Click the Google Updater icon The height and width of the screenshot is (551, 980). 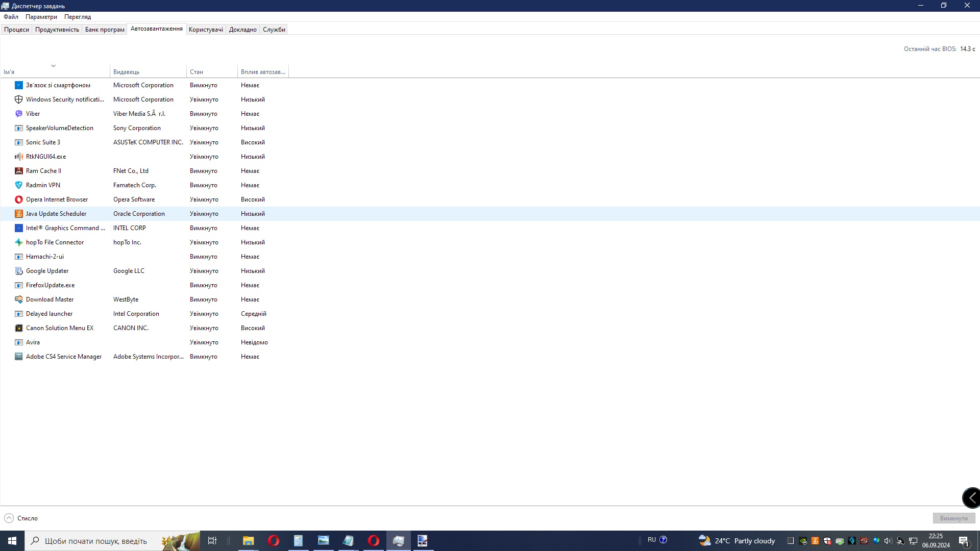pyautogui.click(x=19, y=271)
